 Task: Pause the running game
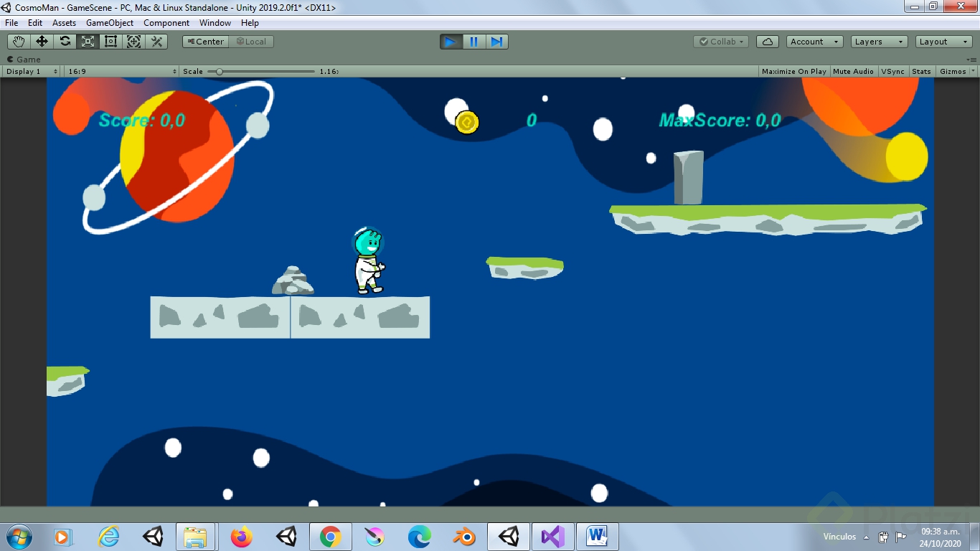473,42
